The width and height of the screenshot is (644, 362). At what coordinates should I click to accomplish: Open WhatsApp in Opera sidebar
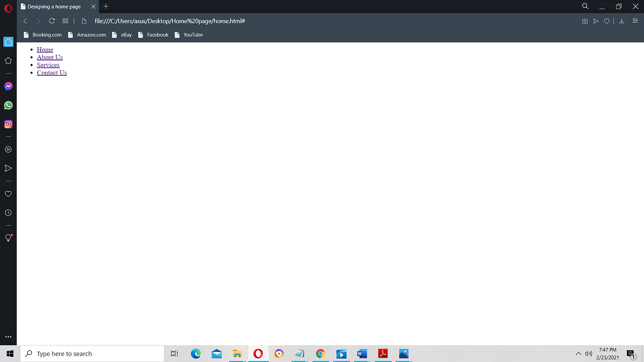8,105
